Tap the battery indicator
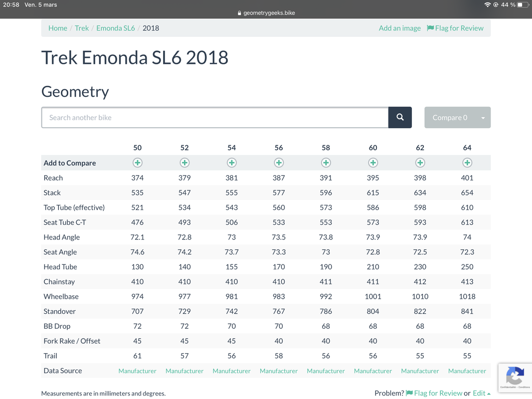 [x=523, y=5]
